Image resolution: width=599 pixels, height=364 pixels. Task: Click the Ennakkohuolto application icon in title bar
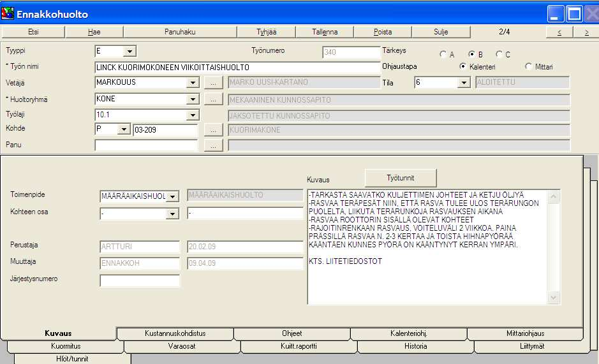point(8,14)
